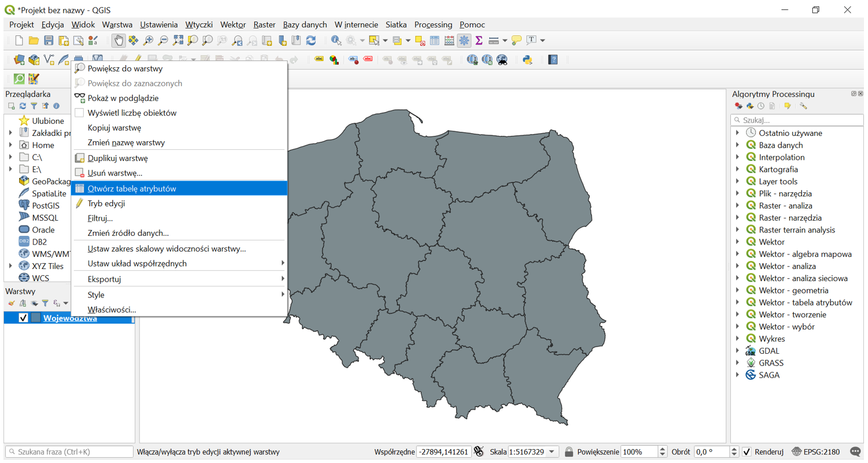Viewport: 868px width, 463px height.
Task: Click the statistics summary sigma icon
Action: pos(479,40)
